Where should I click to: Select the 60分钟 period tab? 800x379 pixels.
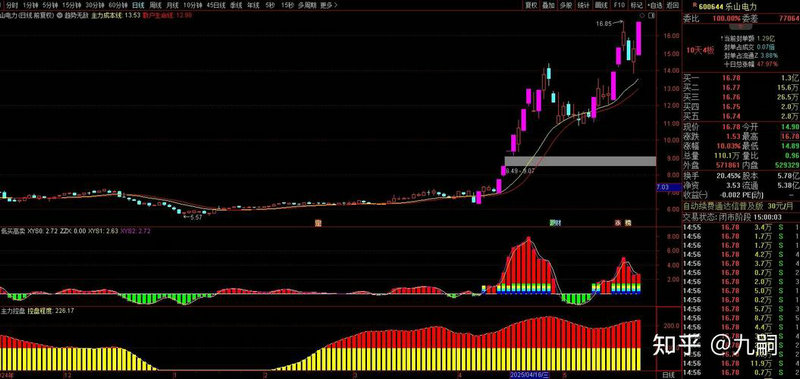pyautogui.click(x=117, y=5)
